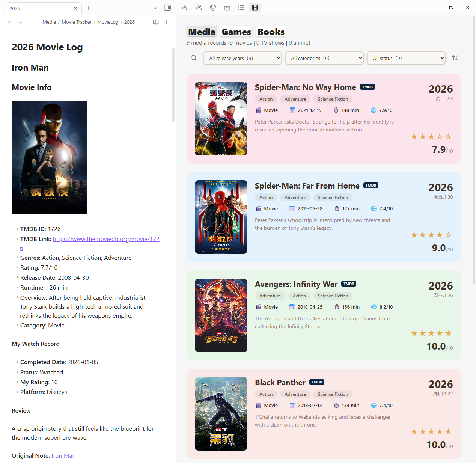Open the outline list icon
The height and width of the screenshot is (463, 476).
[x=241, y=8]
